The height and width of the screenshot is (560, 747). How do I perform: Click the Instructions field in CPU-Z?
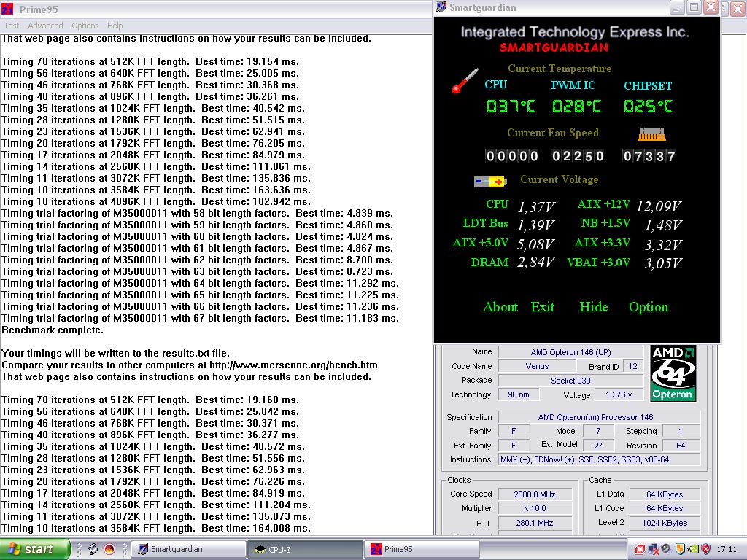[599, 459]
